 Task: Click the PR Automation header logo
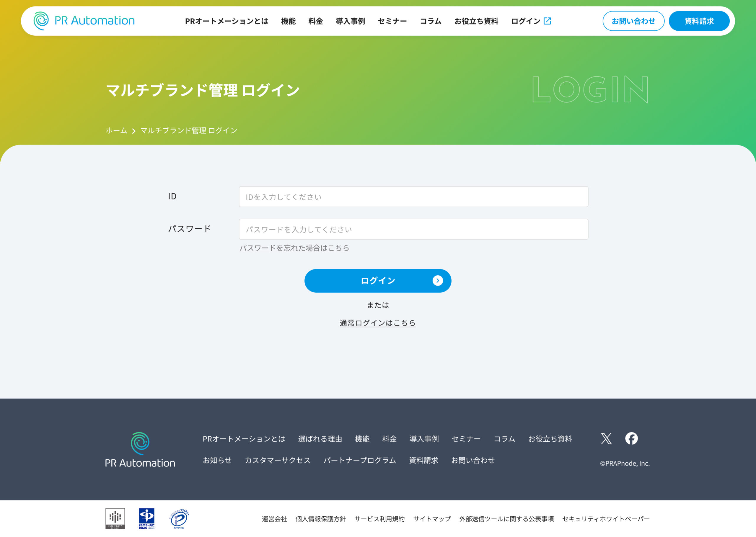[84, 21]
